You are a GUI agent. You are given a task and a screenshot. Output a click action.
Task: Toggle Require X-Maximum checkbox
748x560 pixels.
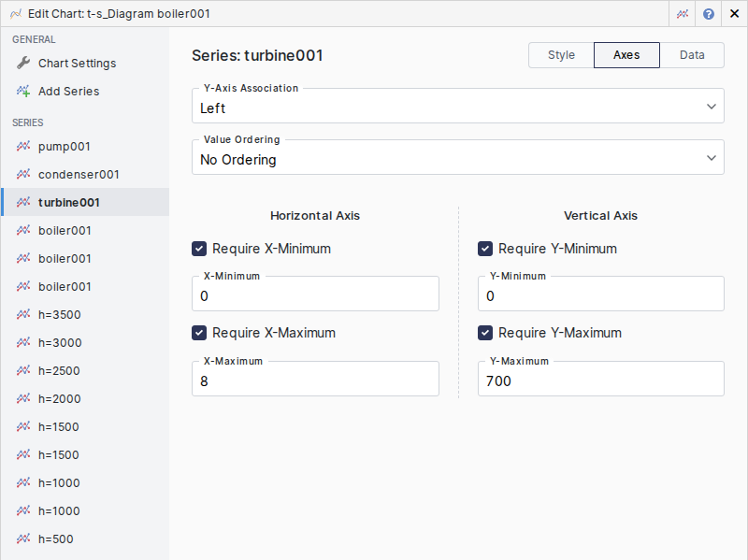199,333
